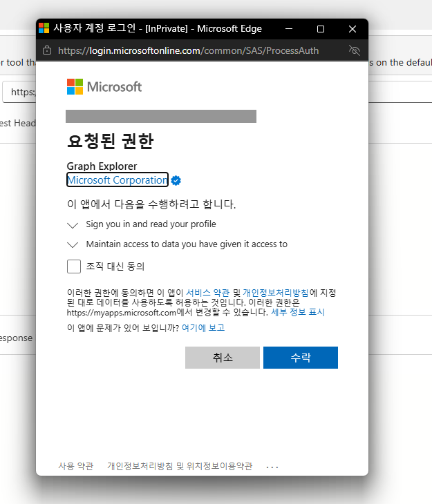Check the 조직 대신 동의 checkbox
432x504 pixels.
(x=74, y=266)
